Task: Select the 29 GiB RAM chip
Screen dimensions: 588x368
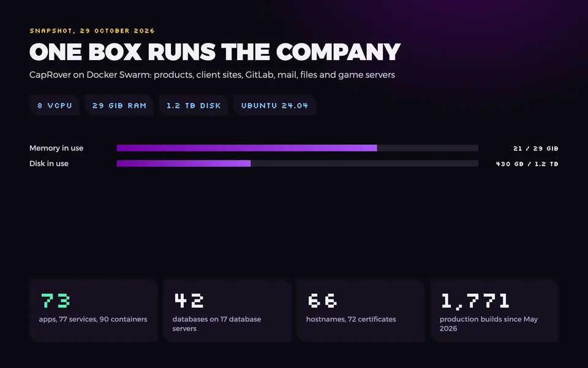Action: coord(119,105)
